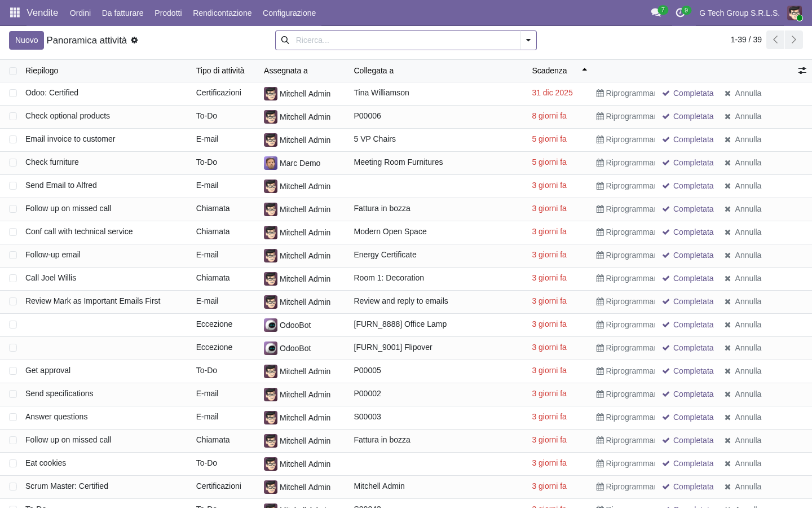Reschedule the Odoo: Certified activity

coord(625,93)
